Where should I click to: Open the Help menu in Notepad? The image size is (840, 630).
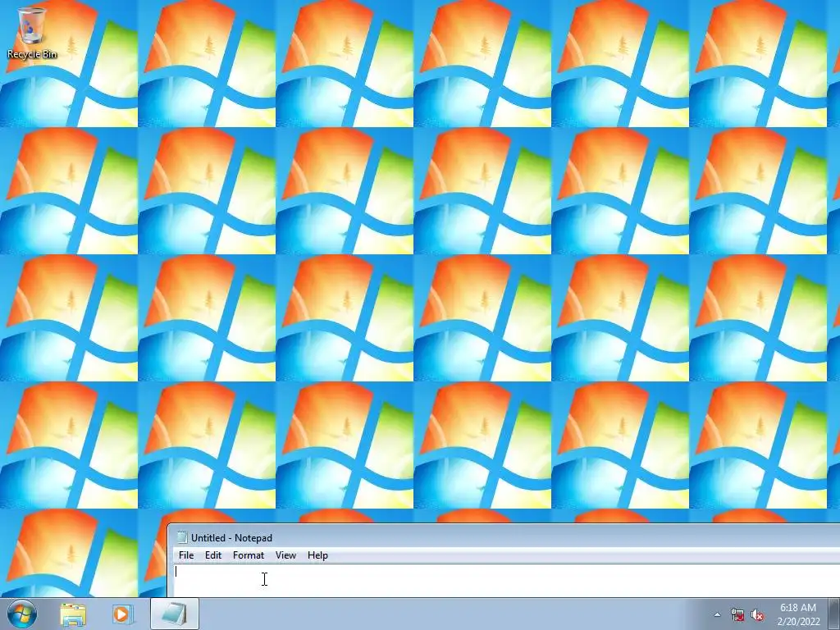317,555
